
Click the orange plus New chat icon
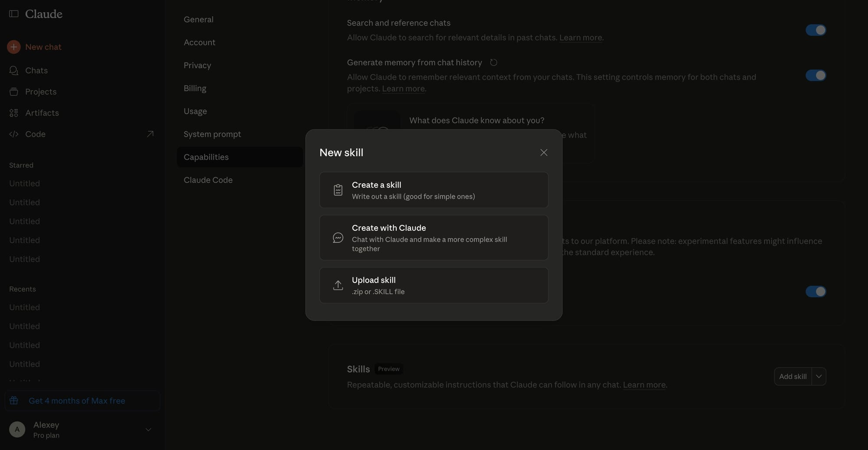click(x=14, y=47)
